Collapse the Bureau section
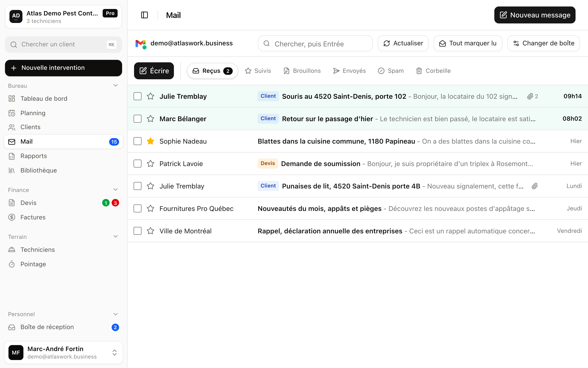588x368 pixels. [x=115, y=85]
